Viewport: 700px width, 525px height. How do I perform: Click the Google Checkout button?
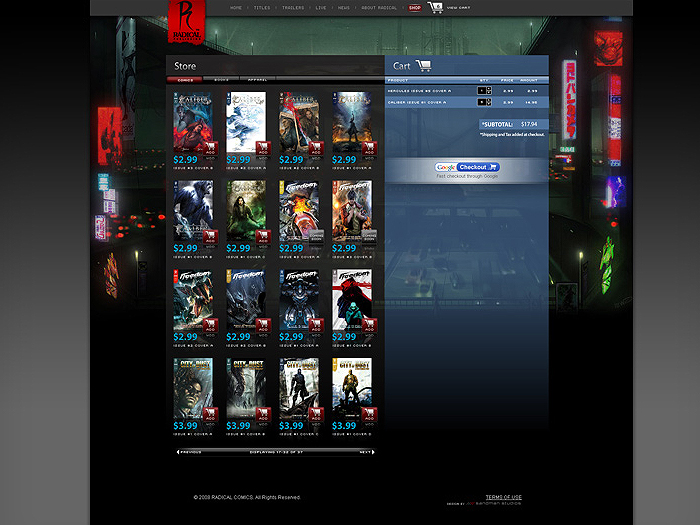(x=467, y=167)
